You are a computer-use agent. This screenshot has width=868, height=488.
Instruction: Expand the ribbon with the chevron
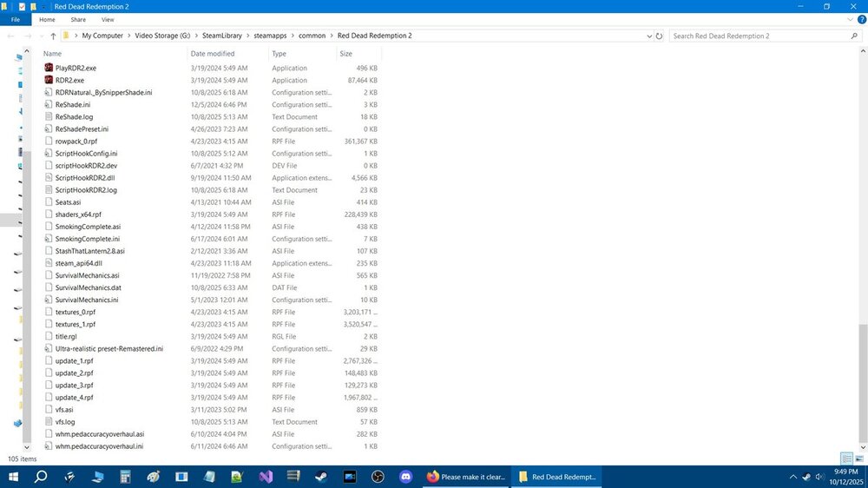847,19
